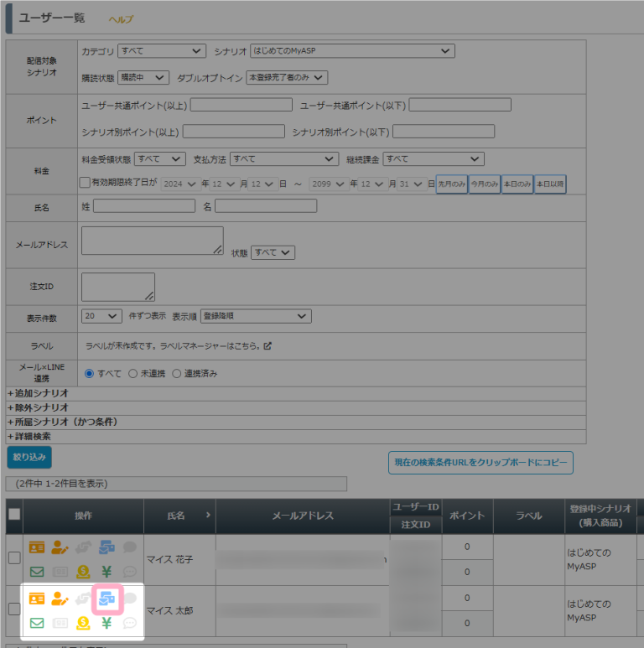Screen dimensions: 644x648
Task: Expand the 追加シナリオ section
Action: point(37,392)
